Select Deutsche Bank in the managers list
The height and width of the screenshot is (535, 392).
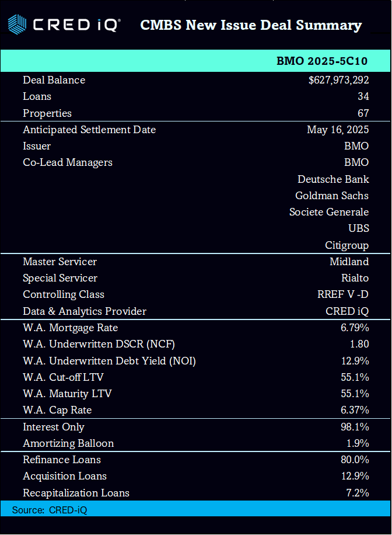(x=333, y=179)
